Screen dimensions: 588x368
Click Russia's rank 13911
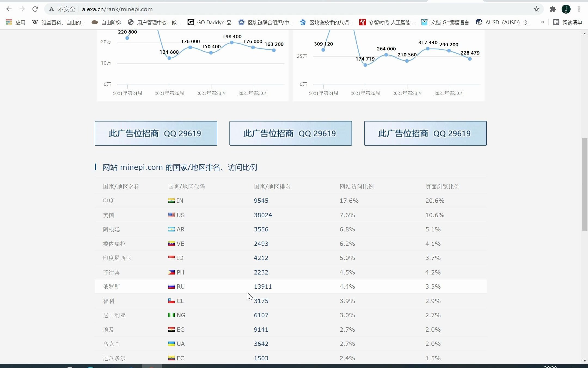[x=263, y=287]
